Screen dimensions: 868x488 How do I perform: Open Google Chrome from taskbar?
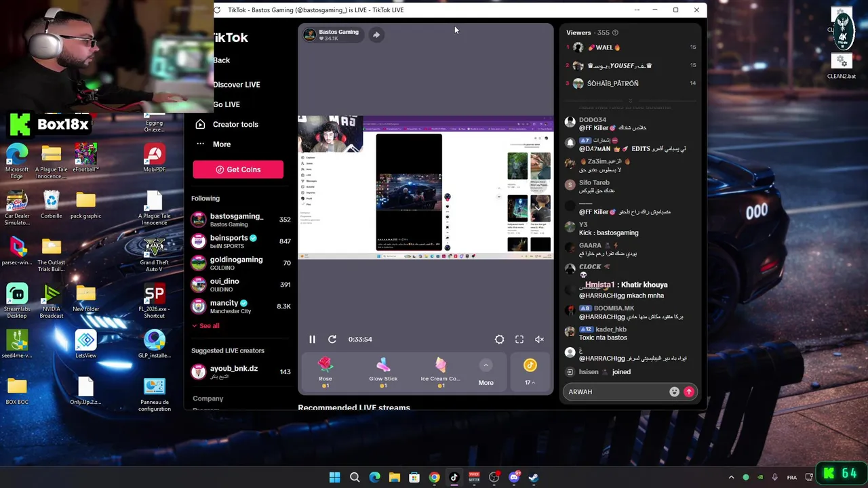[x=434, y=477]
